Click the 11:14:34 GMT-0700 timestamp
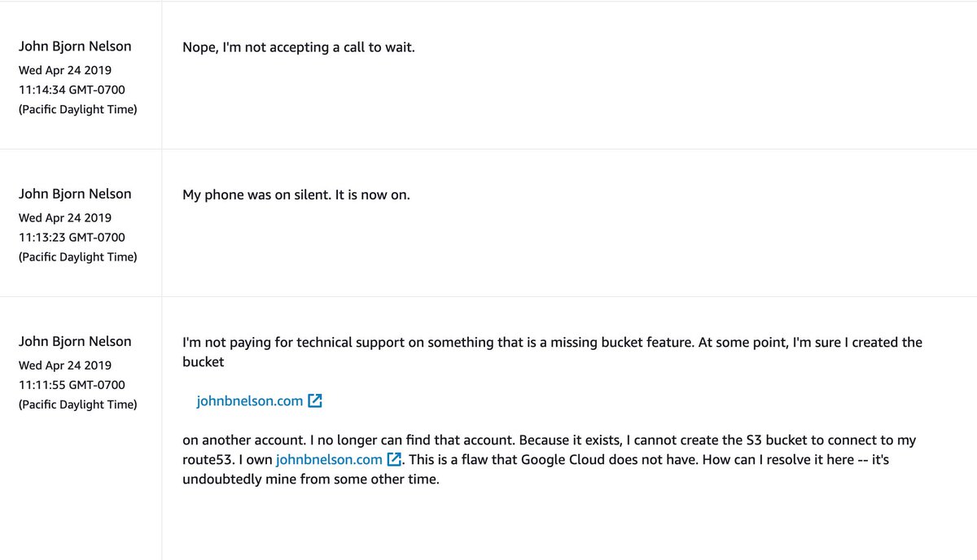Screen dimensions: 977x560 pyautogui.click(x=72, y=90)
